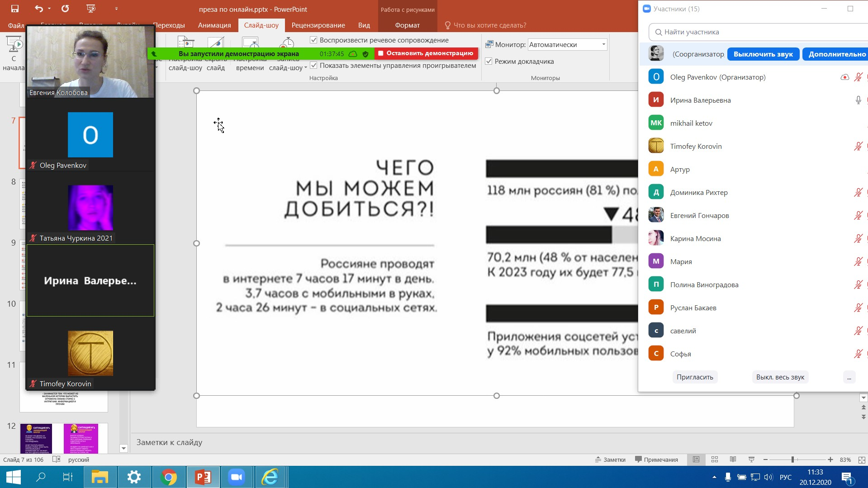Click the Пригласить button
This screenshot has height=488, width=868.
point(695,377)
